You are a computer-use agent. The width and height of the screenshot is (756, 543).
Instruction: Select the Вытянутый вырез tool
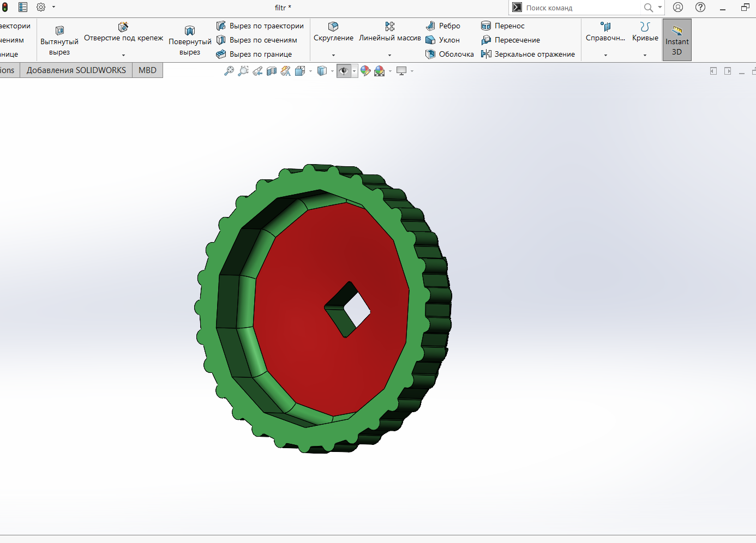click(59, 40)
